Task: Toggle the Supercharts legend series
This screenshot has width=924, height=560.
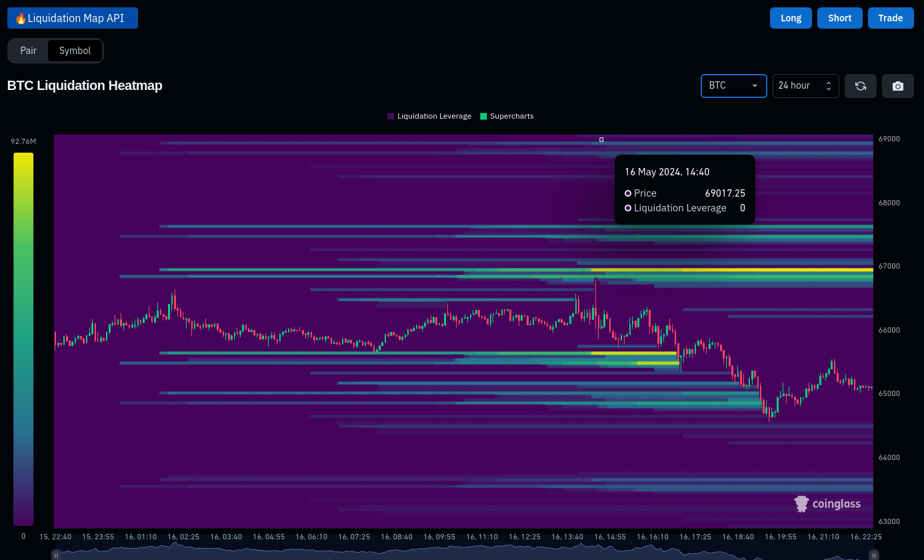Action: 507,116
